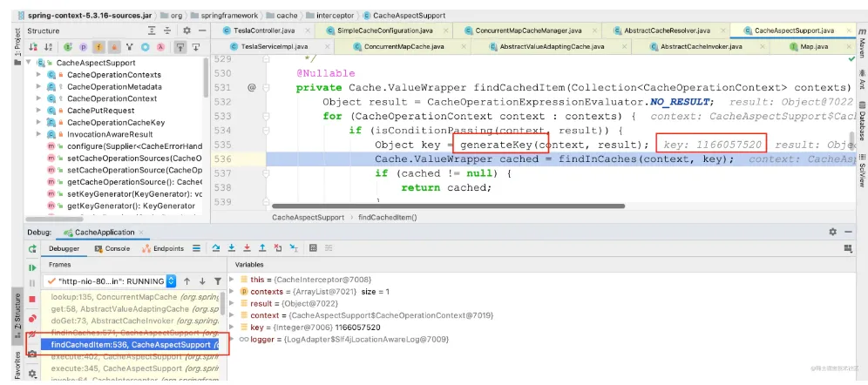Click the Drop Frame icon

[278, 248]
